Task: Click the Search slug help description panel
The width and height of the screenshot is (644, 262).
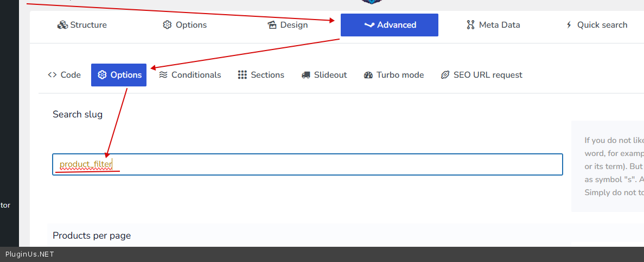Action: tap(608, 166)
